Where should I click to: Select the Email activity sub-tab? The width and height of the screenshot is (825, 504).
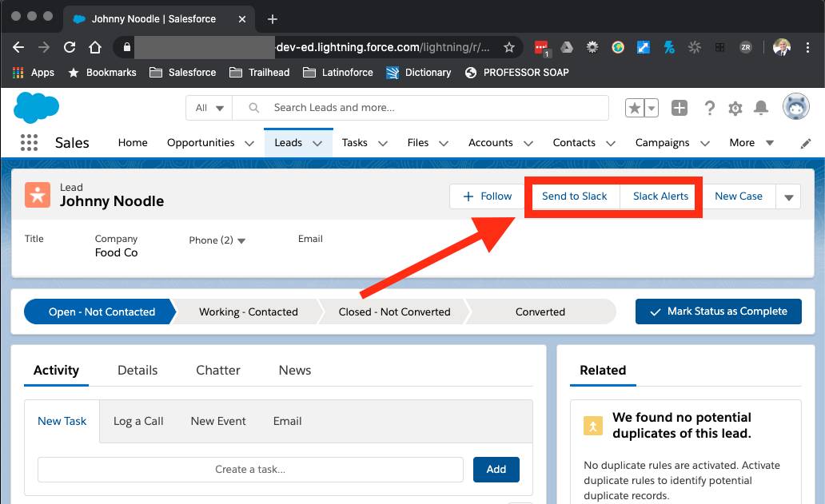287,421
